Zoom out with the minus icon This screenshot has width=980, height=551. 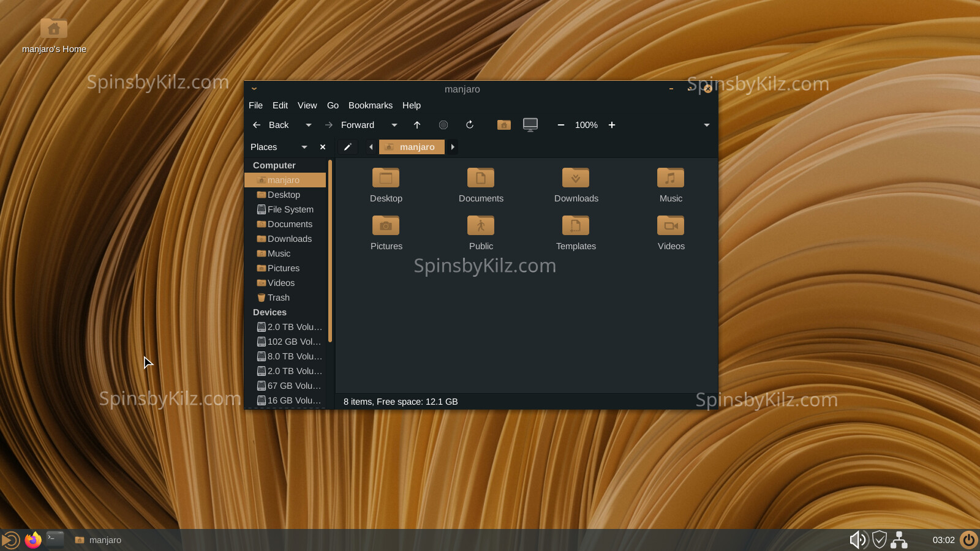(560, 125)
